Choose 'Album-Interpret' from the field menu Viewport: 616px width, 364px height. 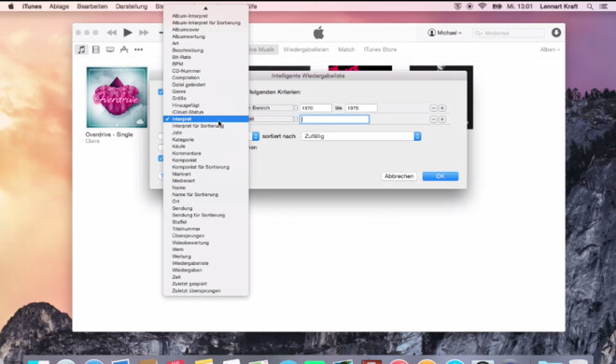point(206,16)
